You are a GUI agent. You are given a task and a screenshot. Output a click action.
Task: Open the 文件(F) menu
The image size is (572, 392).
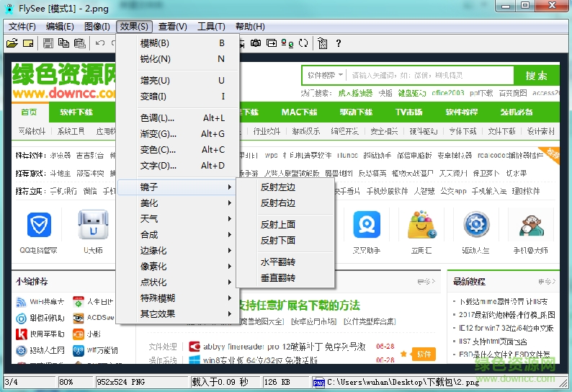coord(22,27)
